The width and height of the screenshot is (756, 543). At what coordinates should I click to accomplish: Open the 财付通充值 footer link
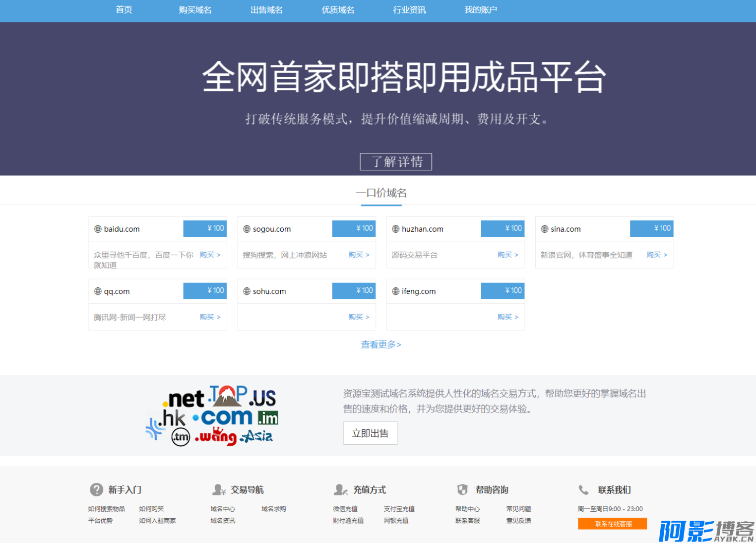348,521
